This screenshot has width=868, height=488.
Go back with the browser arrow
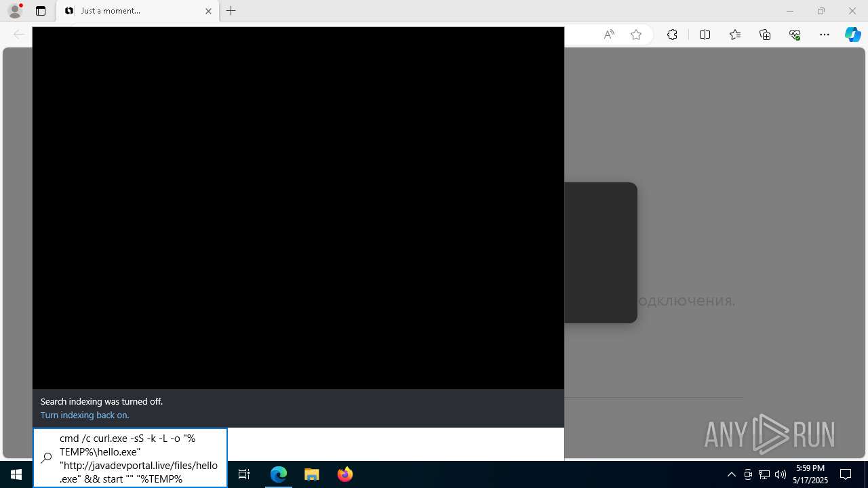point(19,35)
